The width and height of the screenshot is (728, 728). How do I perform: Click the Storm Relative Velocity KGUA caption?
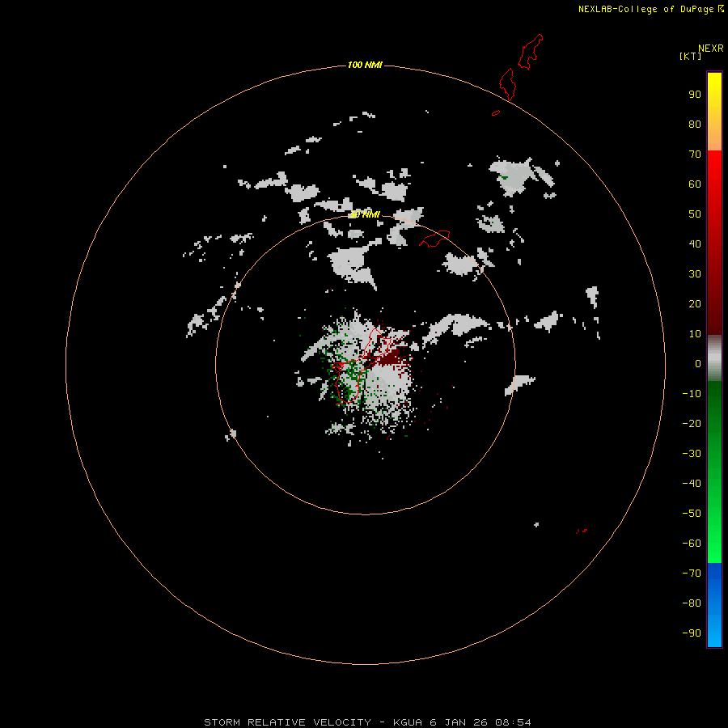pyautogui.click(x=367, y=722)
